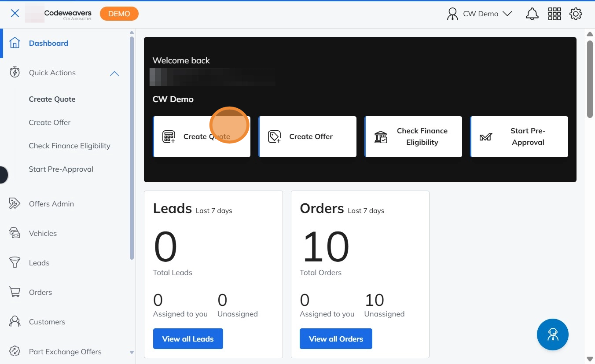Open the notifications bell
This screenshot has height=364, width=595.
[532, 14]
